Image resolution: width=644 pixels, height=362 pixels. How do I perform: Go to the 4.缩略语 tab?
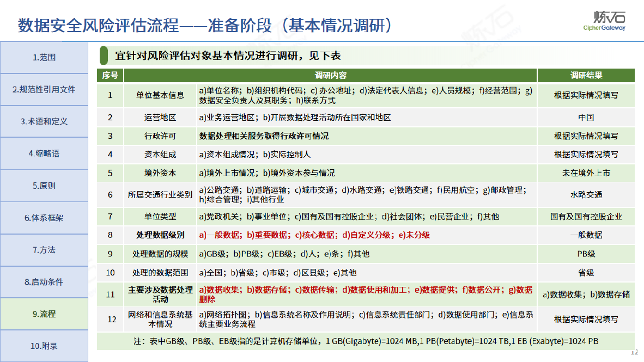[44, 154]
